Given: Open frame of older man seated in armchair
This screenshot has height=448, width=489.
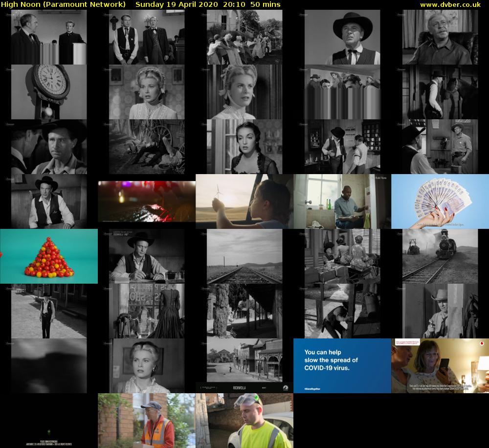Looking at the screenshot, I should tap(440, 37).
